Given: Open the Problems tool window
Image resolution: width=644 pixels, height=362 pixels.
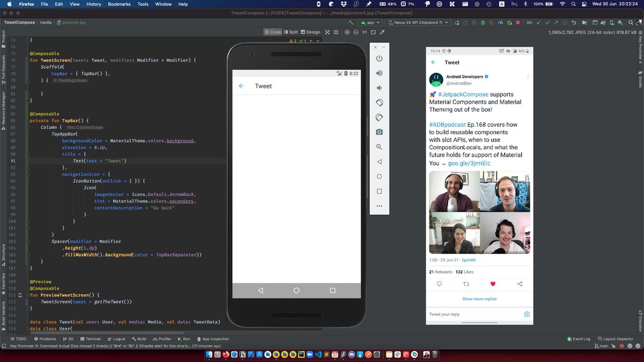Looking at the screenshot, I should [45, 339].
